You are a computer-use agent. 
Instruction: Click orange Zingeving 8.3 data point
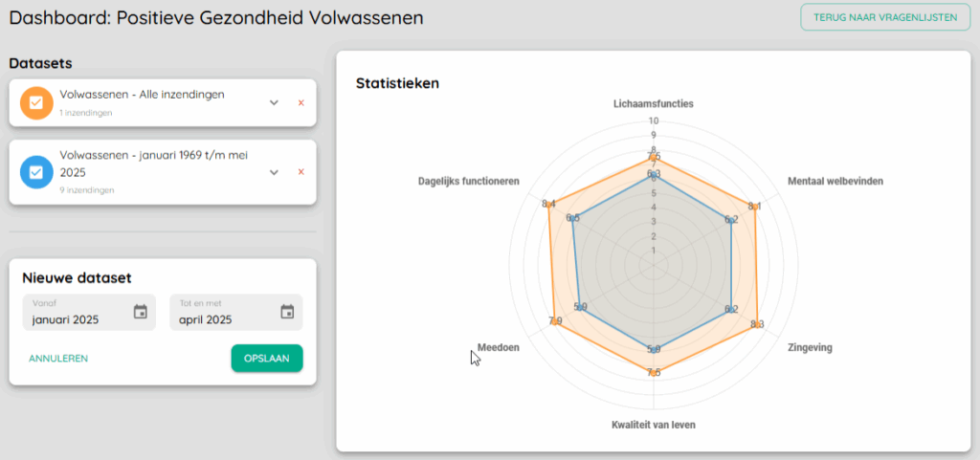757,324
